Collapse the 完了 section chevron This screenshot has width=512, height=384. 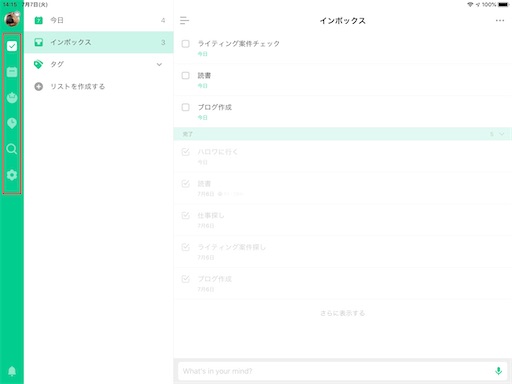(x=502, y=134)
